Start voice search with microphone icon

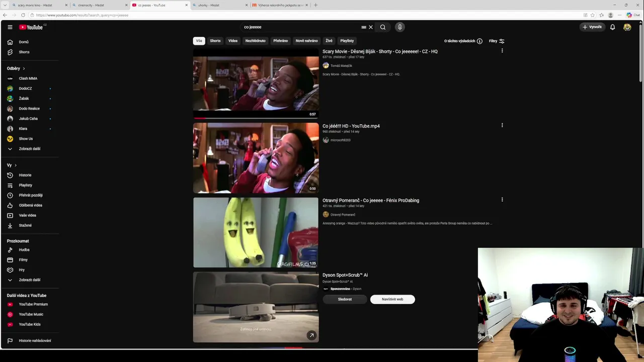[x=400, y=27]
